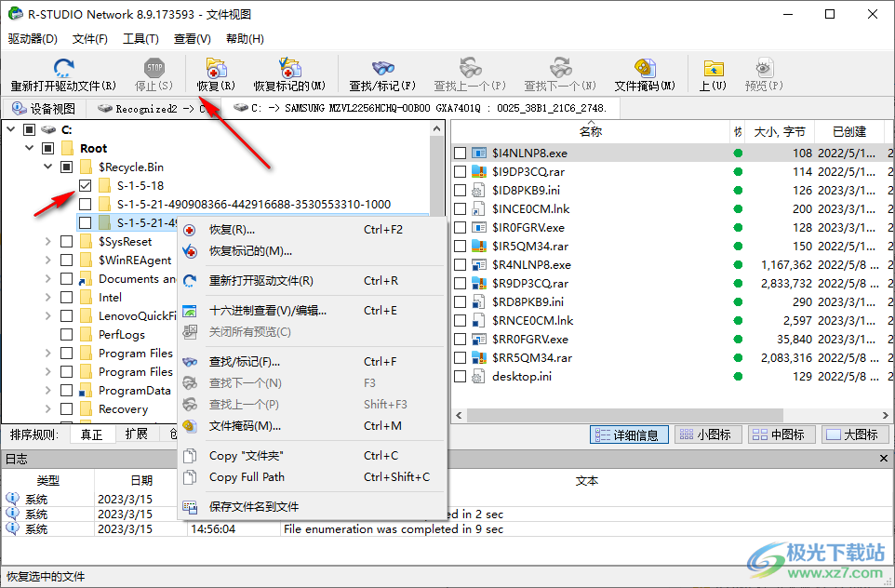The height and width of the screenshot is (588, 895).
Task: Sort the file list by 名称 column
Action: 590,132
